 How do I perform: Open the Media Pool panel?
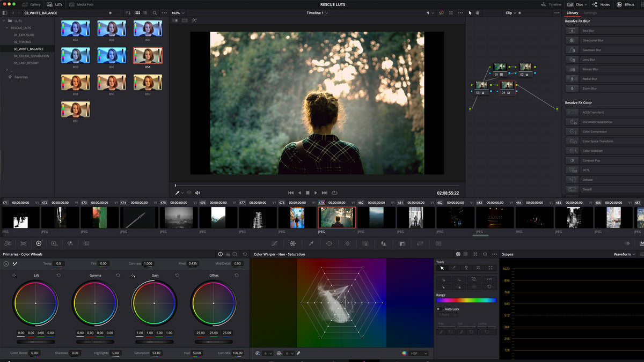tap(80, 4)
